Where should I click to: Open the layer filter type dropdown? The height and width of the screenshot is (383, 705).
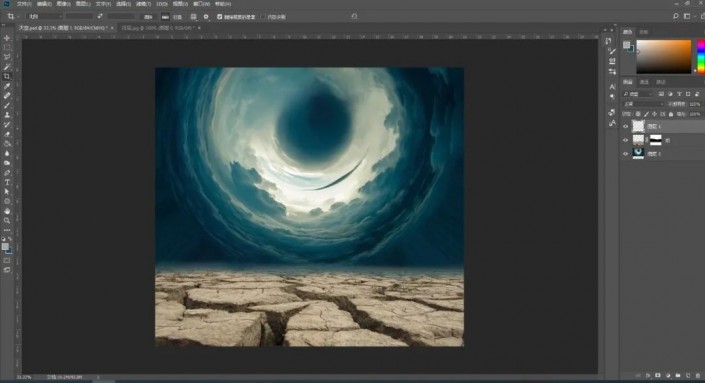click(638, 94)
